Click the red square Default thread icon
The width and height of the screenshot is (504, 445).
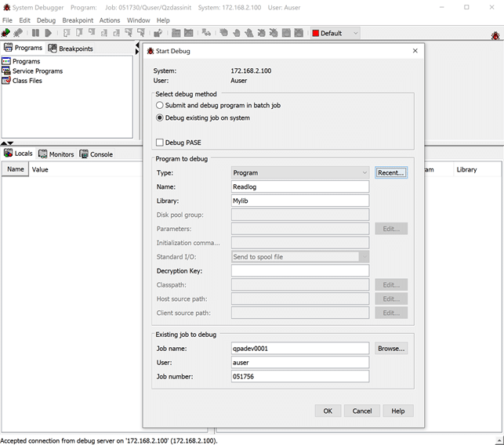pos(315,33)
